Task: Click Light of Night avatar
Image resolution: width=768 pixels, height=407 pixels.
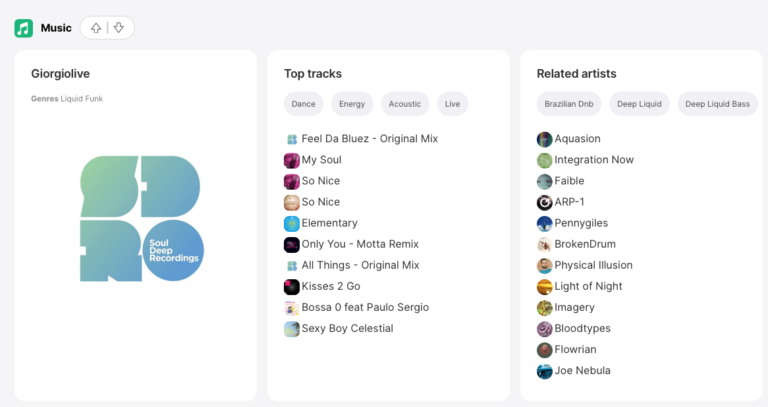Action: 544,287
